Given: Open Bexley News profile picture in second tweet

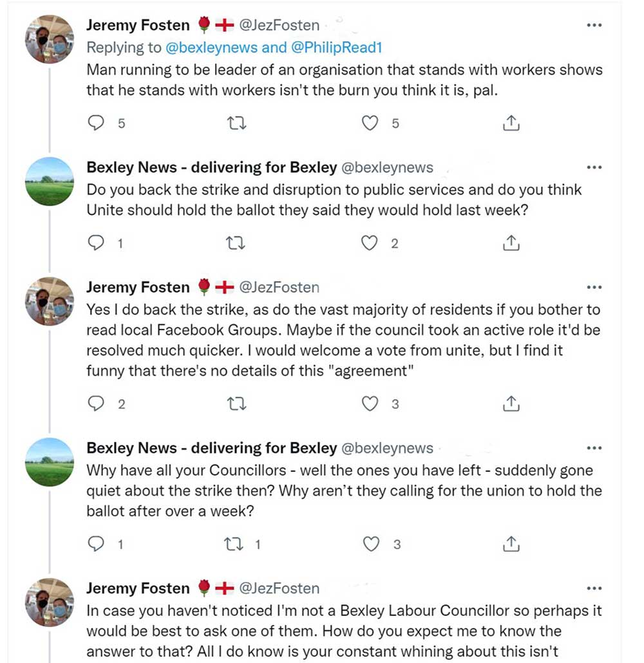Looking at the screenshot, I should [x=50, y=182].
